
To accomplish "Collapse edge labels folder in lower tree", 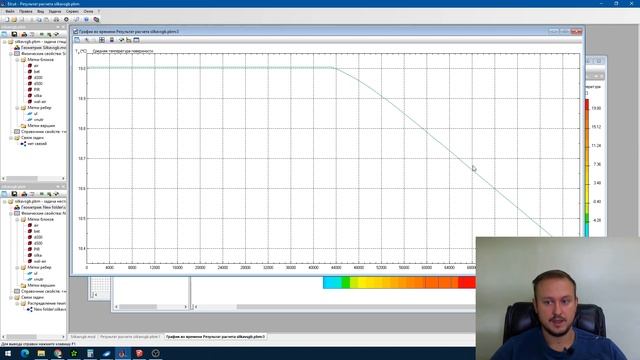I will tap(18, 267).
